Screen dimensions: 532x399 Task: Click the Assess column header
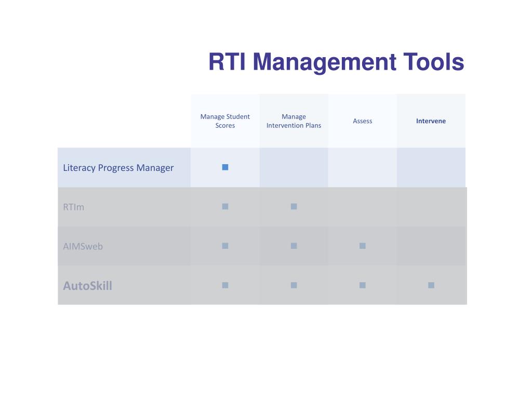(362, 121)
